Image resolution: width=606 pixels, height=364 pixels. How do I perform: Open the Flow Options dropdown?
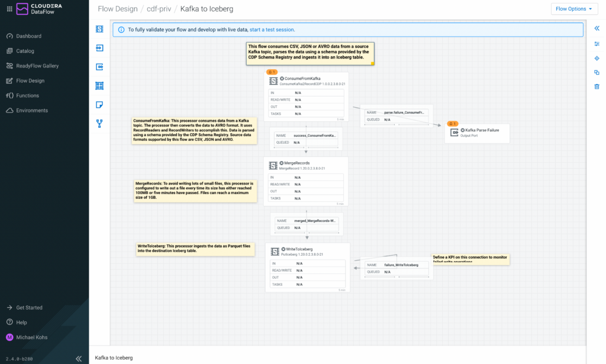click(572, 9)
